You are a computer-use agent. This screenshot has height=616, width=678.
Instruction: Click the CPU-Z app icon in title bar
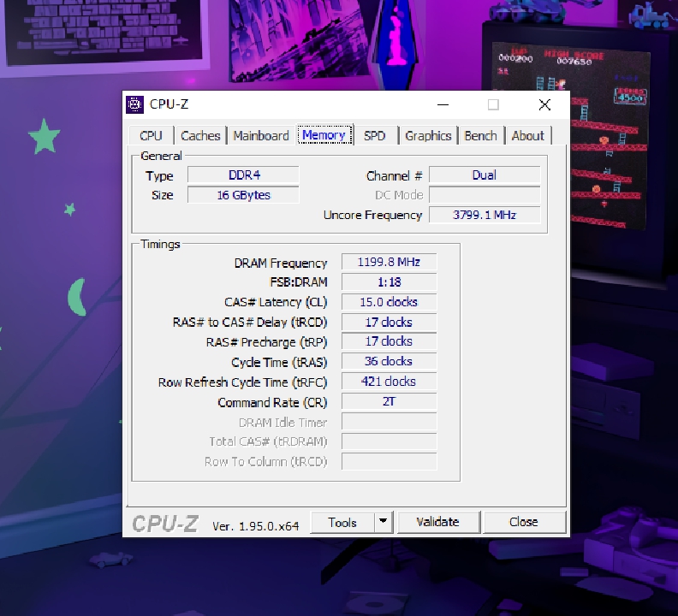(134, 104)
